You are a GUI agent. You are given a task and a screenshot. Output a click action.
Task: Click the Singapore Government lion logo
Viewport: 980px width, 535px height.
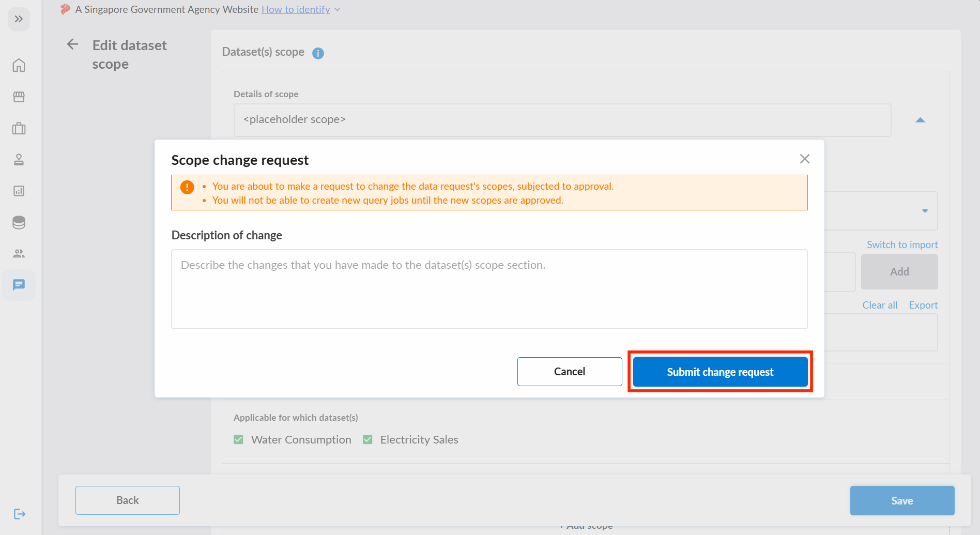65,9
